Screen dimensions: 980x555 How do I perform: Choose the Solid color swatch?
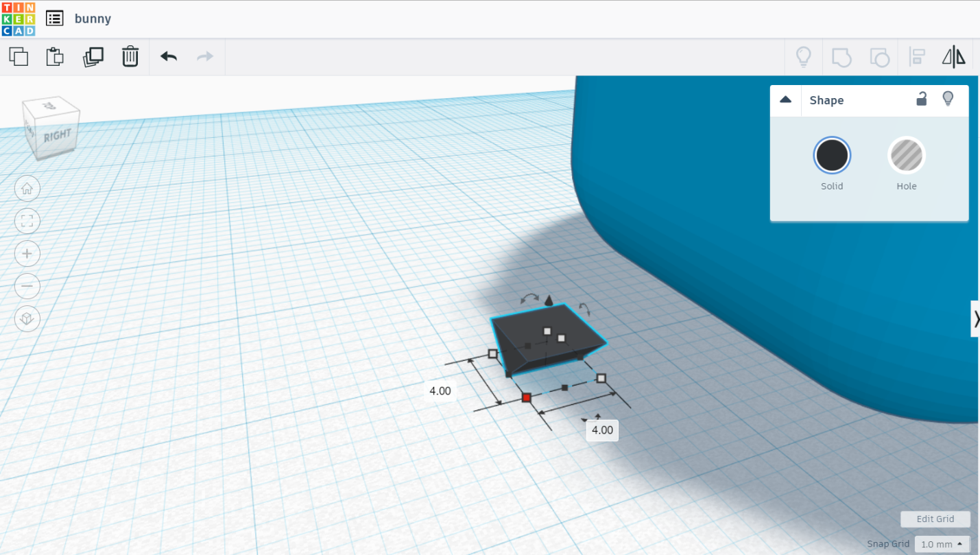tap(832, 155)
